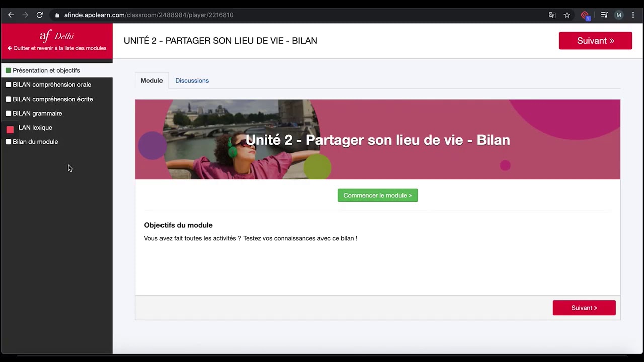Image resolution: width=644 pixels, height=362 pixels.
Task: Click the red lexique status square
Action: (10, 129)
